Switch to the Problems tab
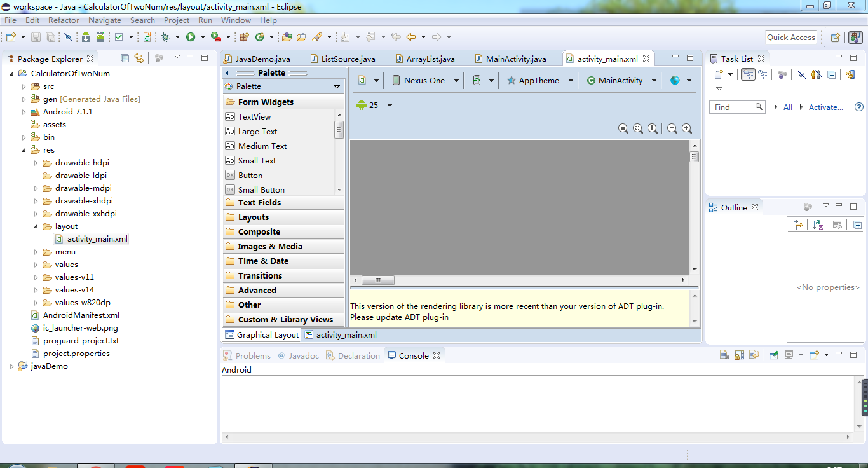Image resolution: width=868 pixels, height=468 pixels. (x=247, y=355)
